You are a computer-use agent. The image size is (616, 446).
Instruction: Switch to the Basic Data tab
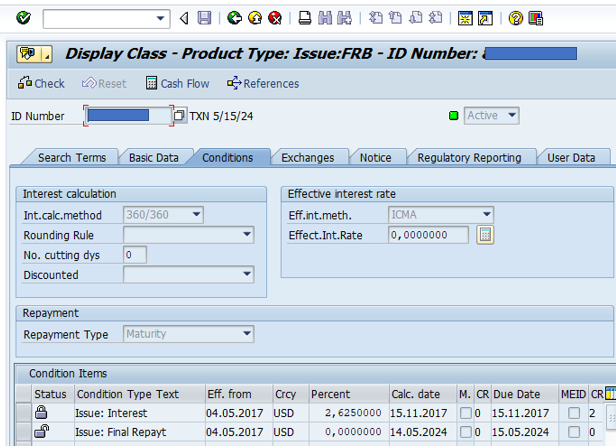154,157
